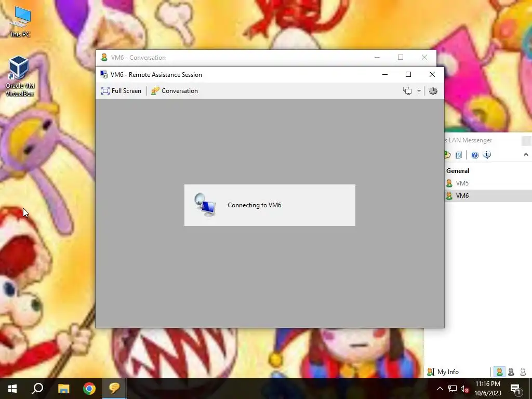
Task: Click the partially hidden file transfer icon
Action: point(447,155)
